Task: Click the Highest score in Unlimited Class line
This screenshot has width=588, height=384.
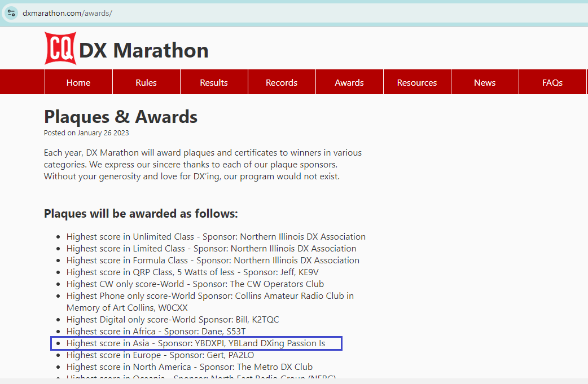Action: click(x=216, y=237)
